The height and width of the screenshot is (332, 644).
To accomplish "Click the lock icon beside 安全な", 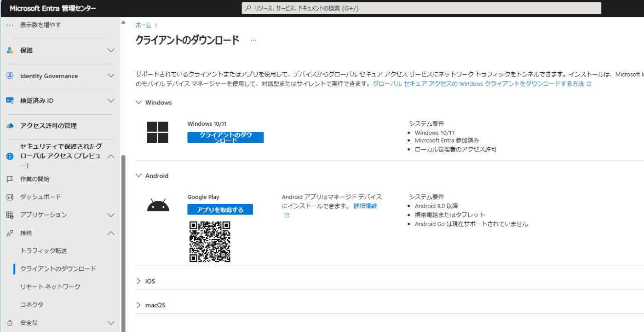I will [10, 323].
